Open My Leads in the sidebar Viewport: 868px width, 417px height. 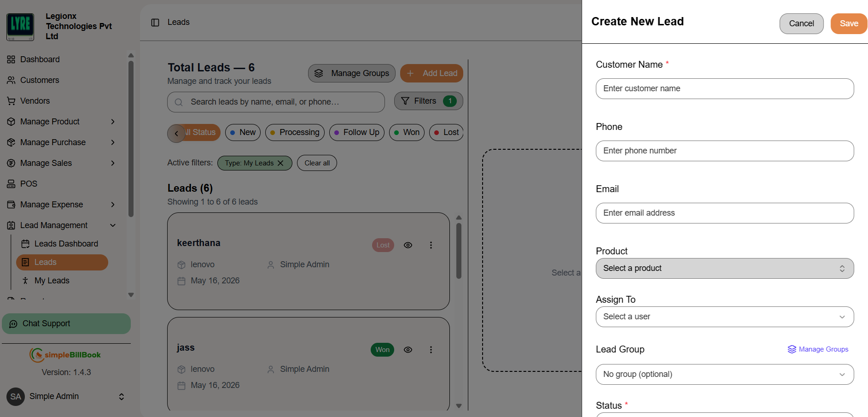[52, 281]
